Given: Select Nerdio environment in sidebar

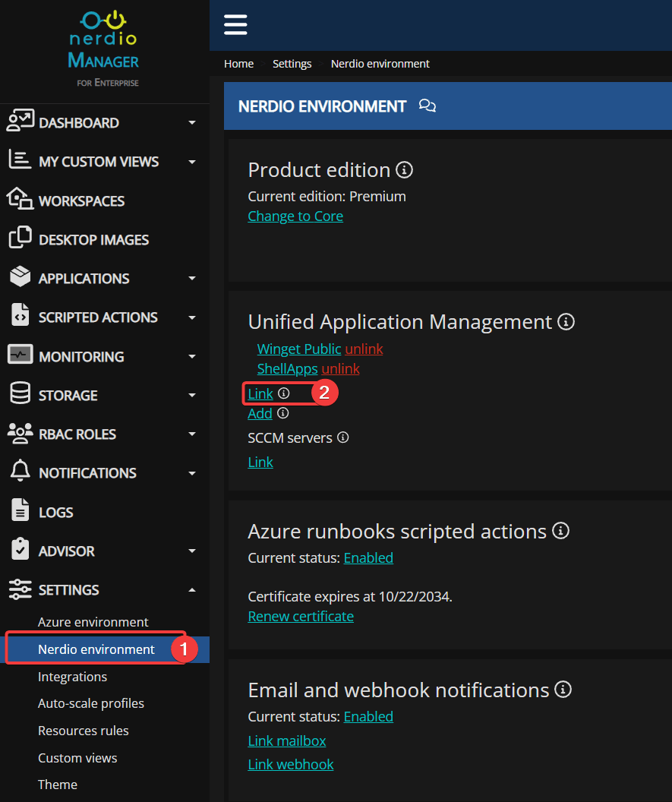Looking at the screenshot, I should coord(96,649).
